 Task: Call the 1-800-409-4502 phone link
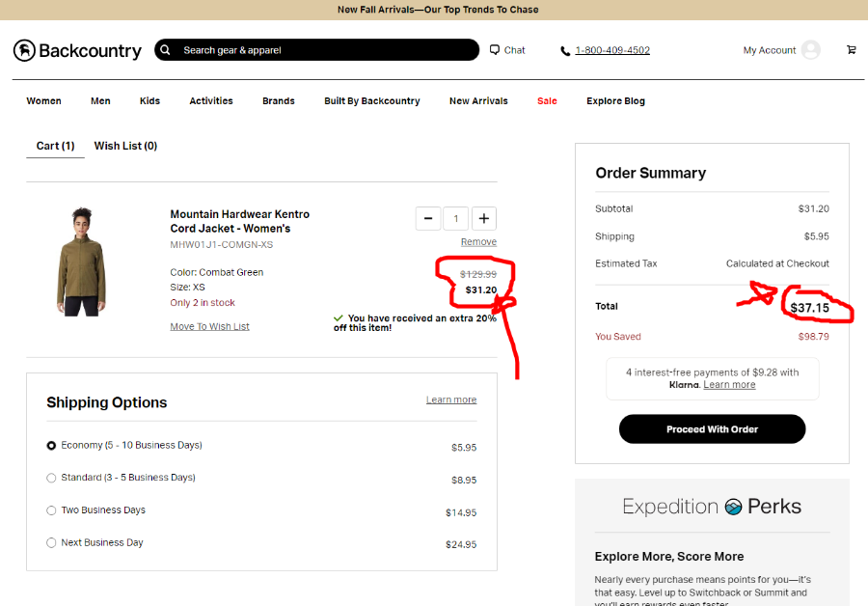pyautogui.click(x=612, y=50)
